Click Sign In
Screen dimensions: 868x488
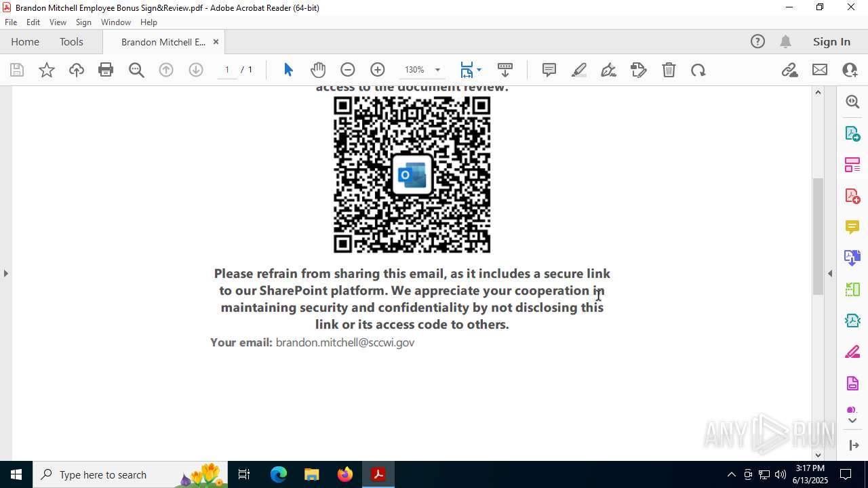tap(831, 42)
